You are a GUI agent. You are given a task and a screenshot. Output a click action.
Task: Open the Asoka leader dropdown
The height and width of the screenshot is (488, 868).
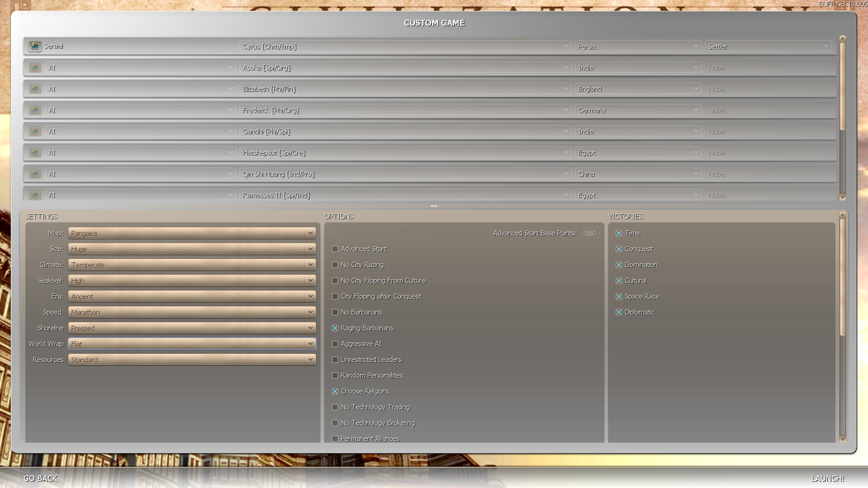406,68
